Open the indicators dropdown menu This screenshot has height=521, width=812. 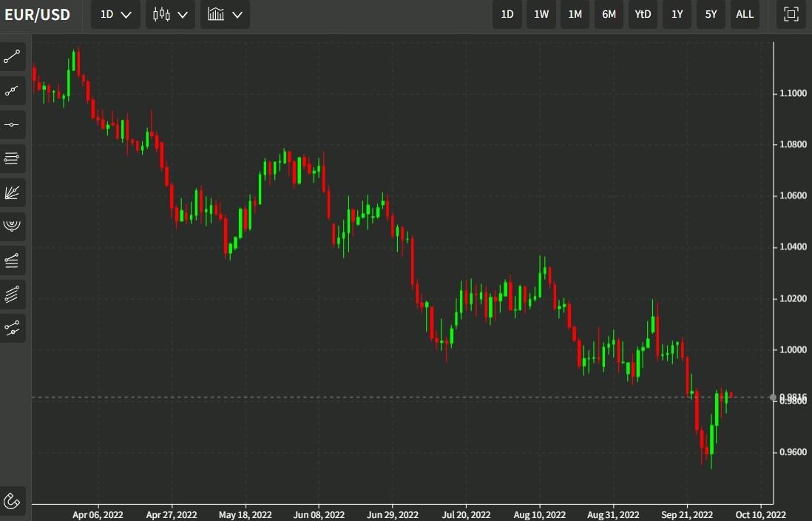click(226, 15)
